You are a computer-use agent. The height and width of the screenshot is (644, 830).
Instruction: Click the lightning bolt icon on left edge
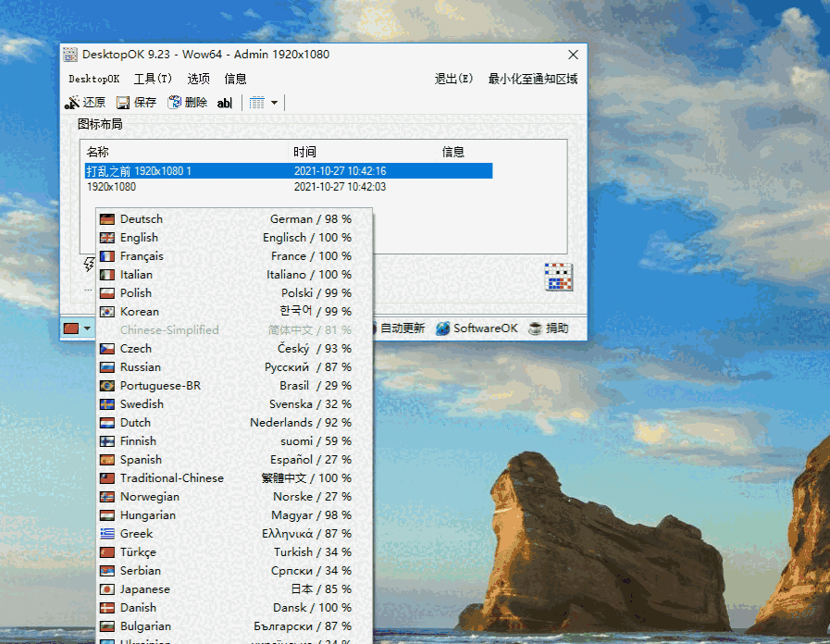[x=89, y=265]
